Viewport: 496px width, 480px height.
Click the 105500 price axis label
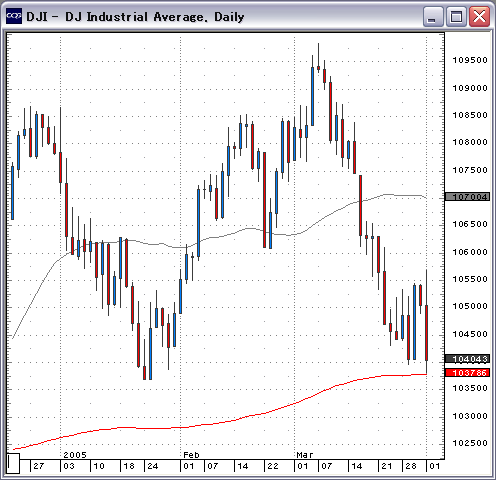tap(470, 279)
